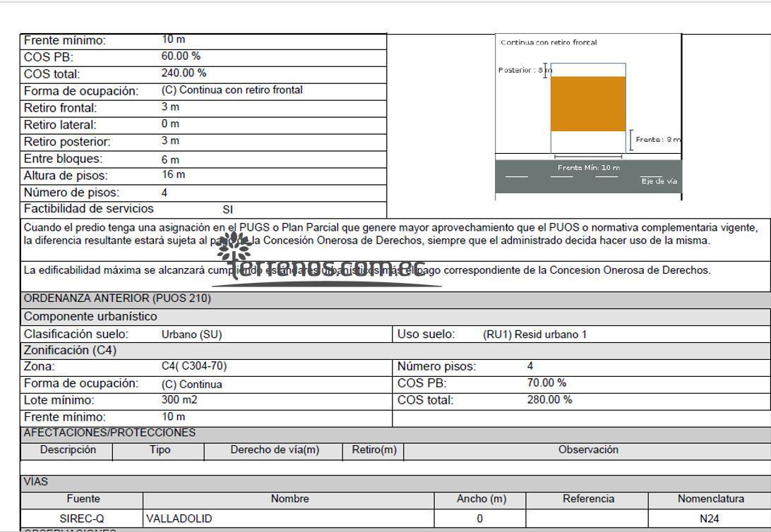The height and width of the screenshot is (532, 771).
Task: Select the 'N24' nomenclatura cell
Action: [709, 519]
